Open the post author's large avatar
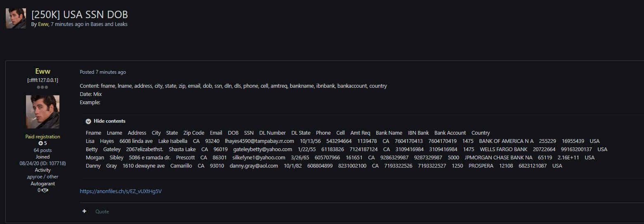This screenshot has width=644, height=224. tap(42, 112)
